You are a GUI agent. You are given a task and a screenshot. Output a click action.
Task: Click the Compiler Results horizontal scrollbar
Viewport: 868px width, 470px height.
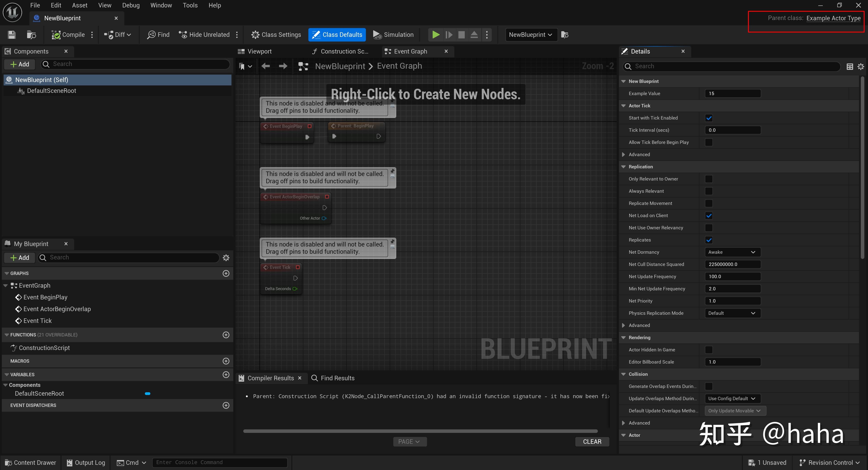point(420,431)
